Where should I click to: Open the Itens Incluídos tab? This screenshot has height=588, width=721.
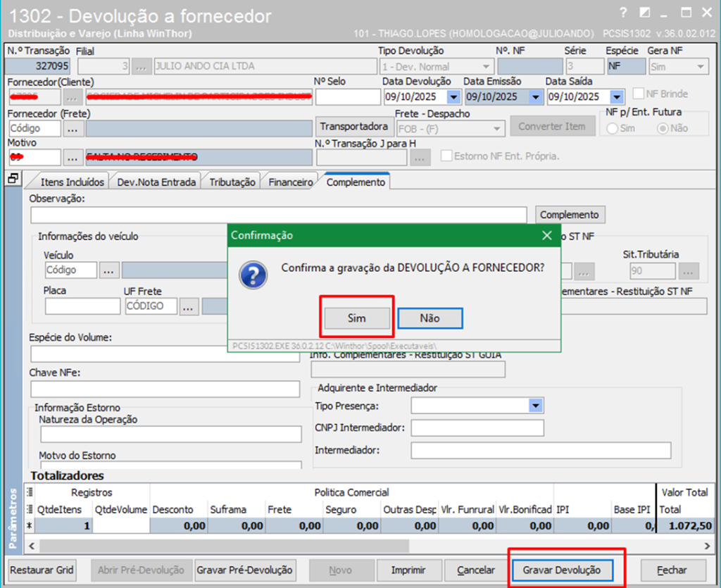[73, 182]
